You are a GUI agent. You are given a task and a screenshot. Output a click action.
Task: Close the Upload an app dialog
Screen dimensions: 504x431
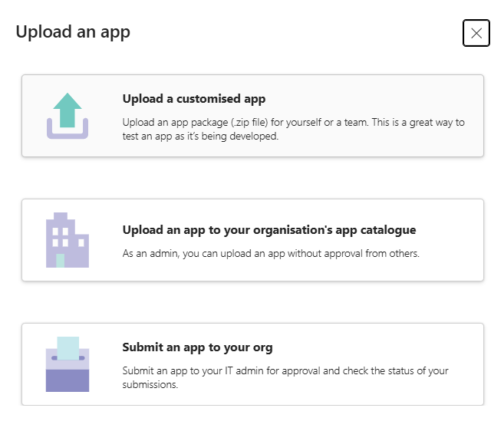coord(476,33)
